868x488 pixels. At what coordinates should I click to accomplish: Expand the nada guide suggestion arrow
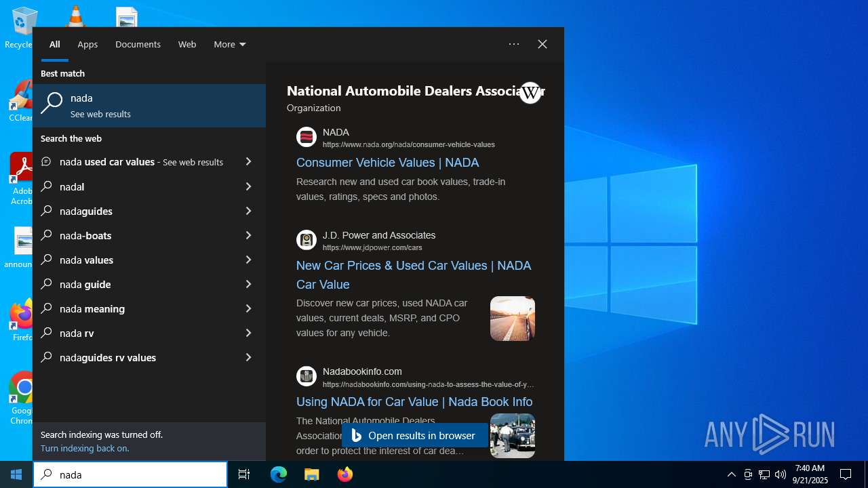(248, 284)
